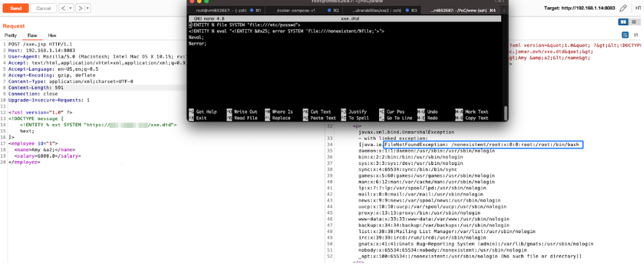
Task: Click the Cancel button in Repeater
Action: [44, 8]
